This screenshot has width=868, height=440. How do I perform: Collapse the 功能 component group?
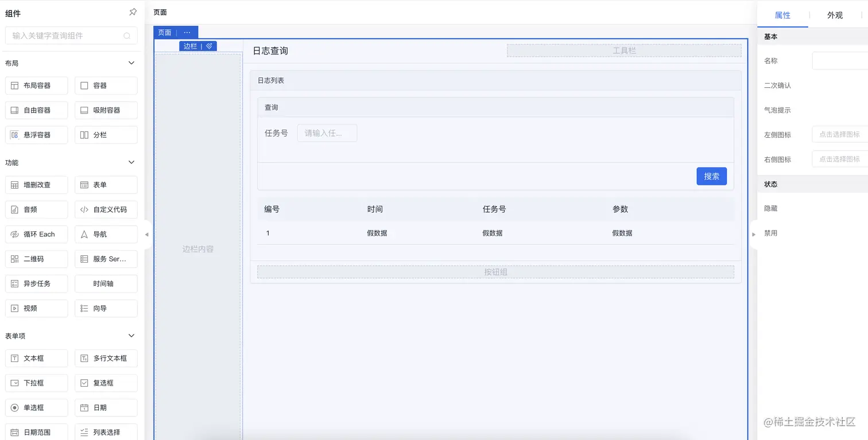click(x=131, y=163)
